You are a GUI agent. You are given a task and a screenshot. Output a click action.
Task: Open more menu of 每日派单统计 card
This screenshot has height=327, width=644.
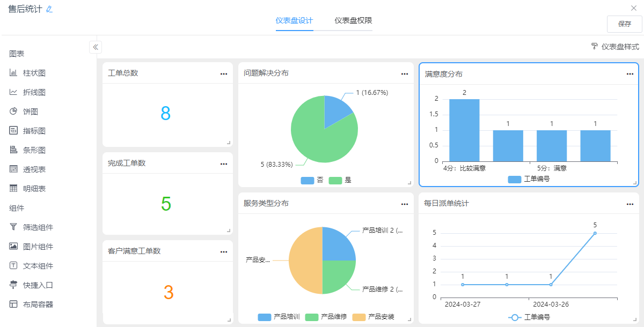630,204
